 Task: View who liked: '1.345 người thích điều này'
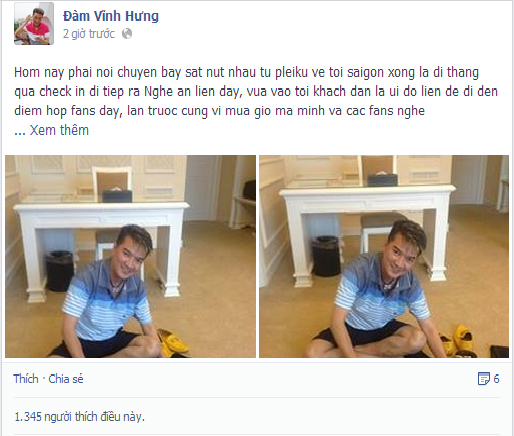tap(80, 417)
